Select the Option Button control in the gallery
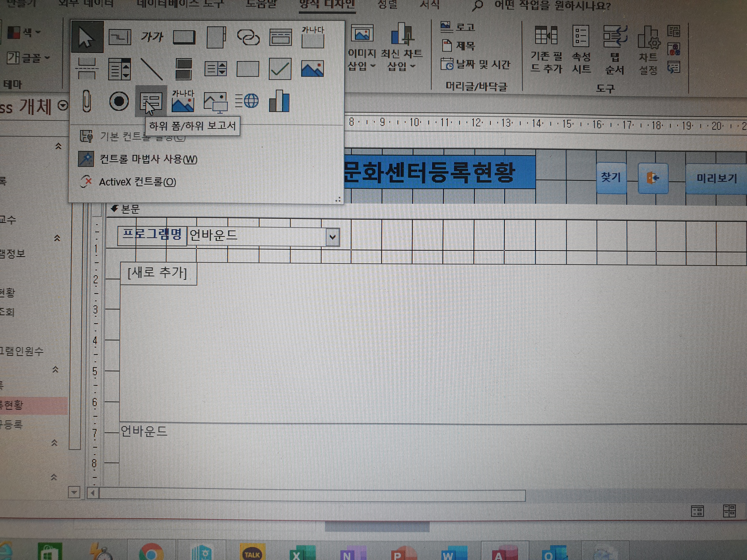This screenshot has height=560, width=747. pyautogui.click(x=119, y=101)
